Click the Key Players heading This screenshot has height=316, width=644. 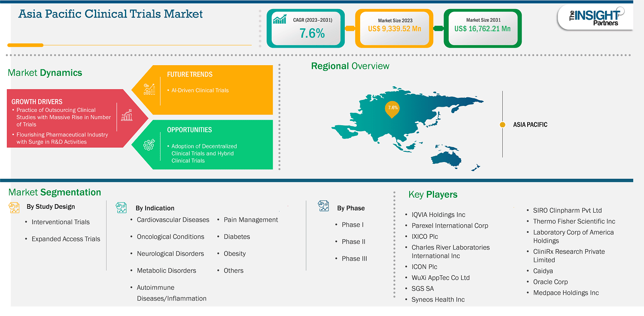433,195
